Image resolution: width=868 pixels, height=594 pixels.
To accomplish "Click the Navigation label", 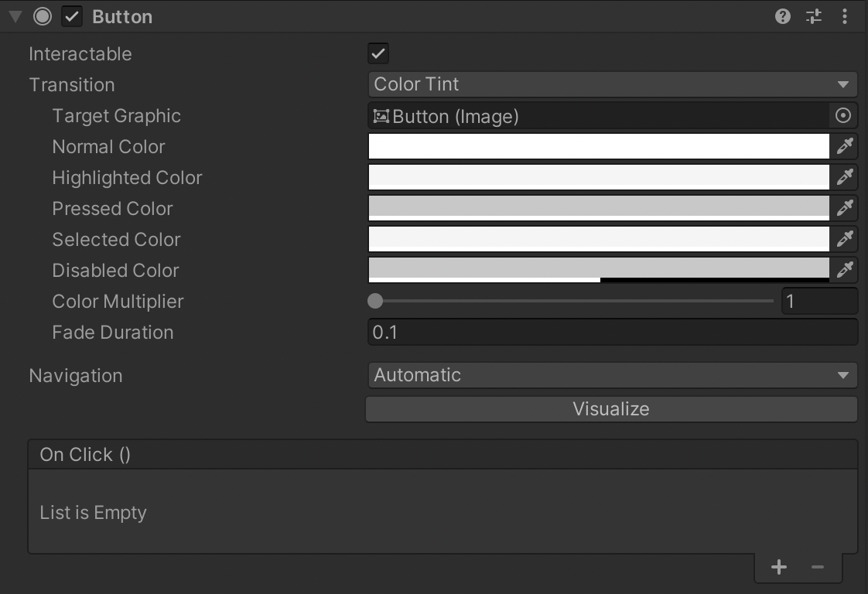I will [75, 376].
